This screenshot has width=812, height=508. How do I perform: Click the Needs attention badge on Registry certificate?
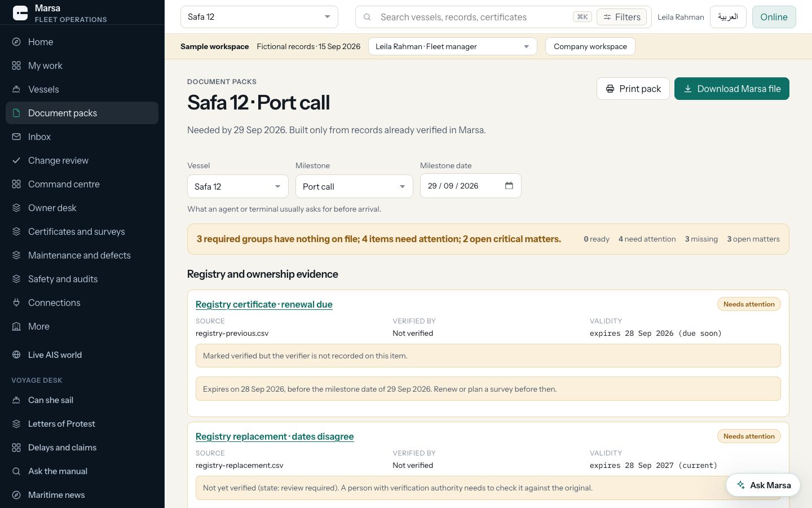pyautogui.click(x=749, y=304)
